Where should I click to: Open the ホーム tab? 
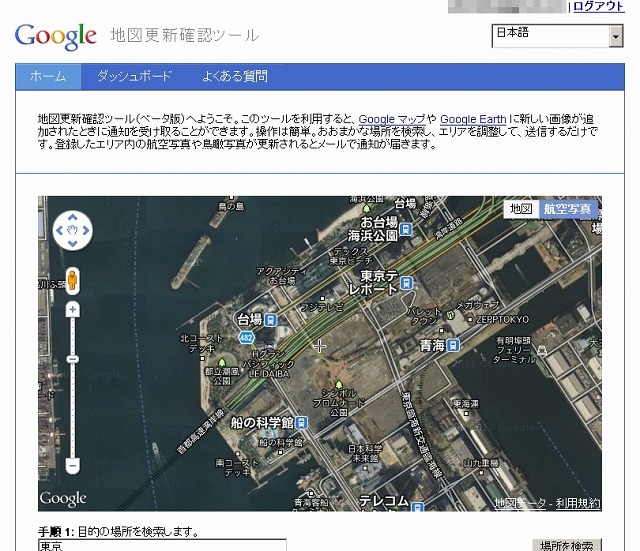48,76
